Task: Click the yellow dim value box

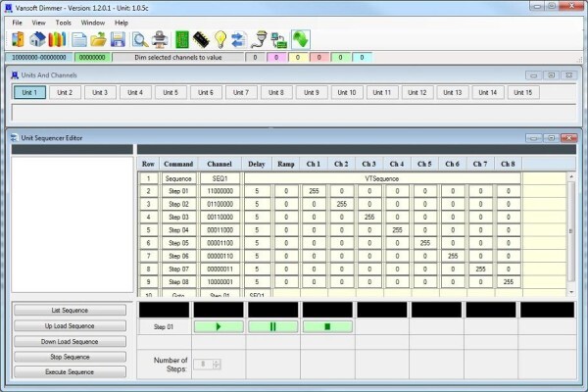Action: 298,58
